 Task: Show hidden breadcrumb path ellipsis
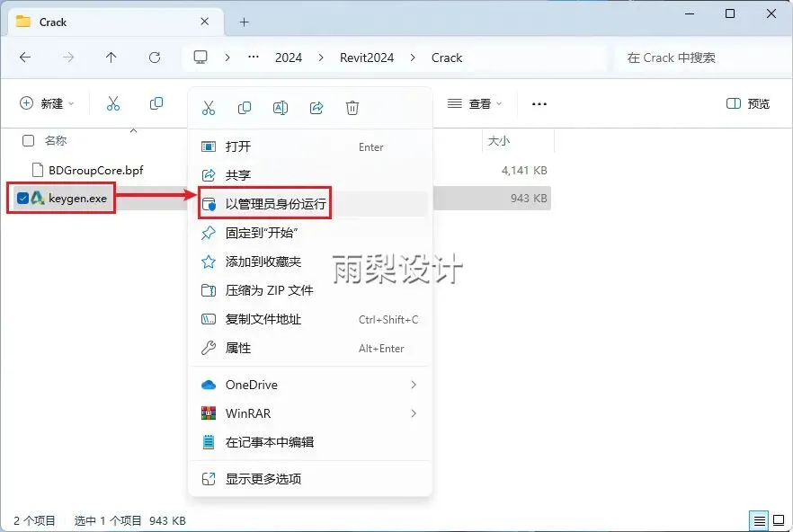254,58
